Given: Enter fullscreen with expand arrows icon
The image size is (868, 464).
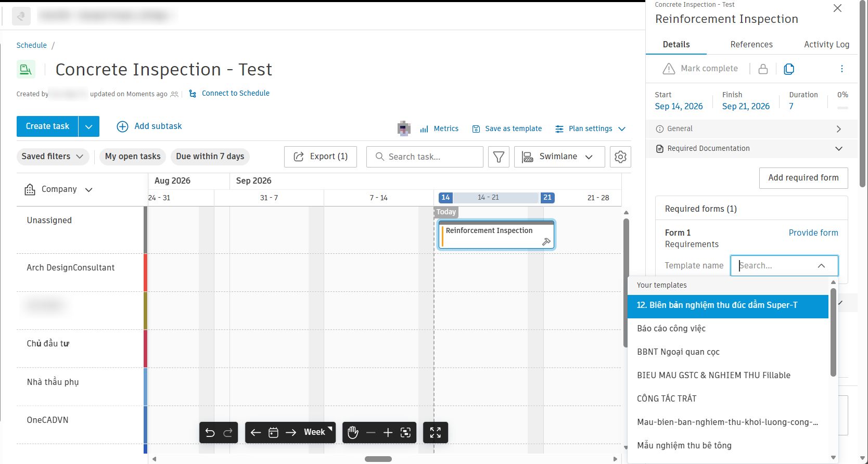Looking at the screenshot, I should pyautogui.click(x=436, y=432).
